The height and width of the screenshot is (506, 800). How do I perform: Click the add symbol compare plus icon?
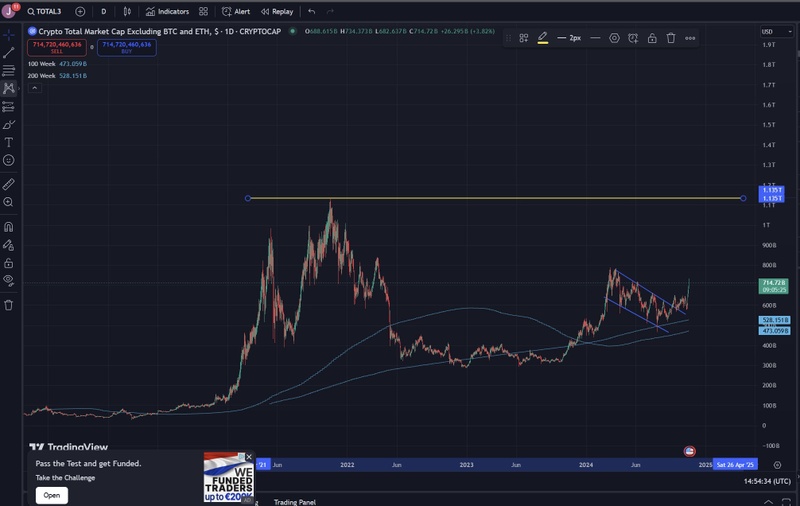coord(80,11)
